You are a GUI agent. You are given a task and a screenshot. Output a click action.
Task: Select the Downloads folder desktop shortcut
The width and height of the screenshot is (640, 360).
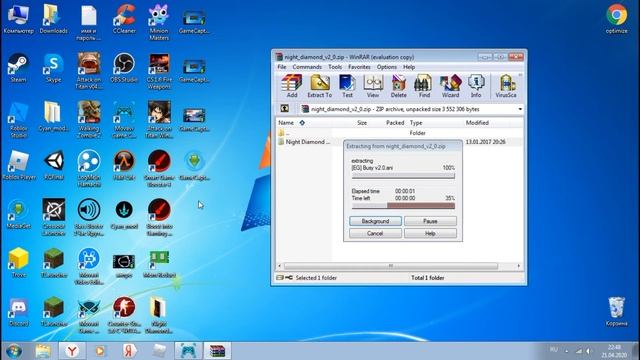(53, 19)
